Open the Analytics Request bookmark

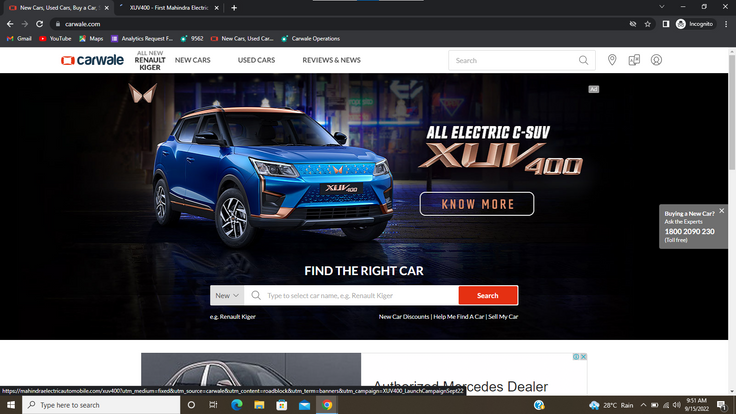click(142, 38)
